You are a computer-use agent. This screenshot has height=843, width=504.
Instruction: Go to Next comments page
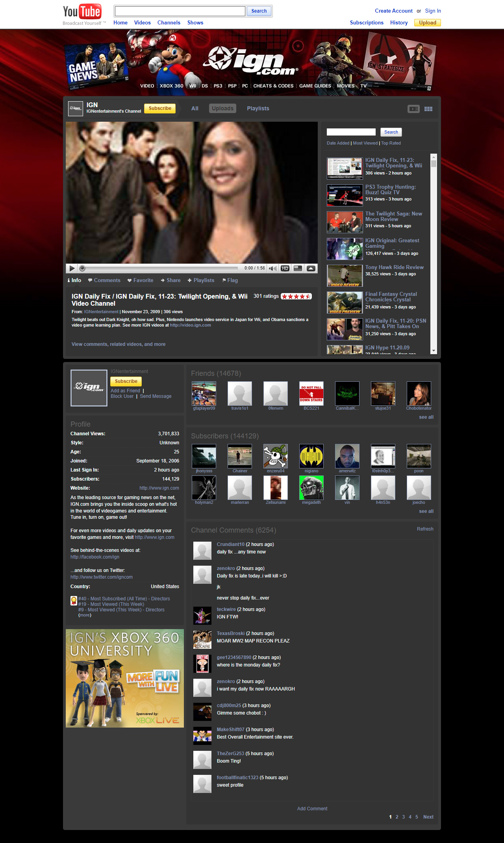(x=428, y=817)
